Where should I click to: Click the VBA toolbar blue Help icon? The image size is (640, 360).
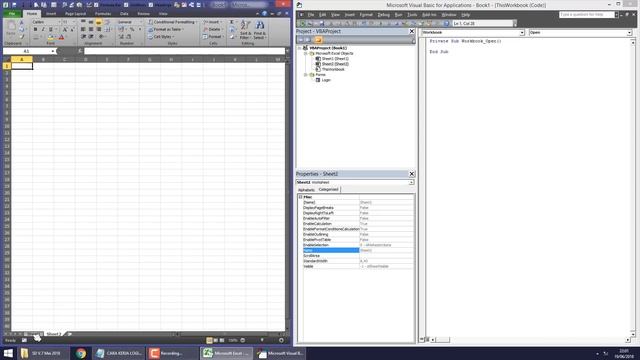[x=446, y=24]
